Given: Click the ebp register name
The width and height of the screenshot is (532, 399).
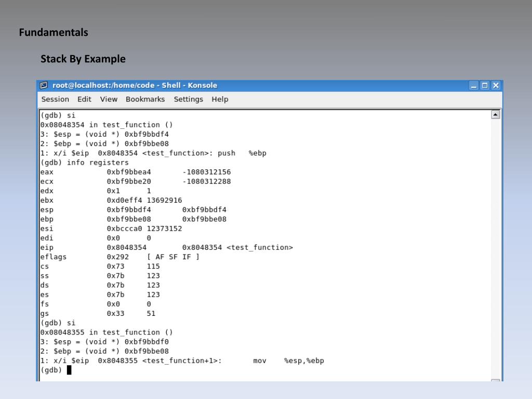Looking at the screenshot, I should click(x=47, y=220).
